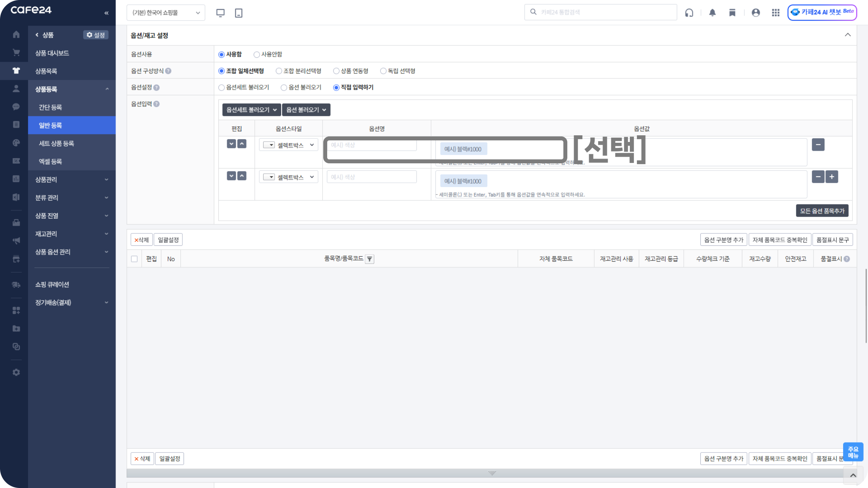Tick the select-all checkbox in item table
Viewport: 868px width, 488px height.
pyautogui.click(x=134, y=259)
